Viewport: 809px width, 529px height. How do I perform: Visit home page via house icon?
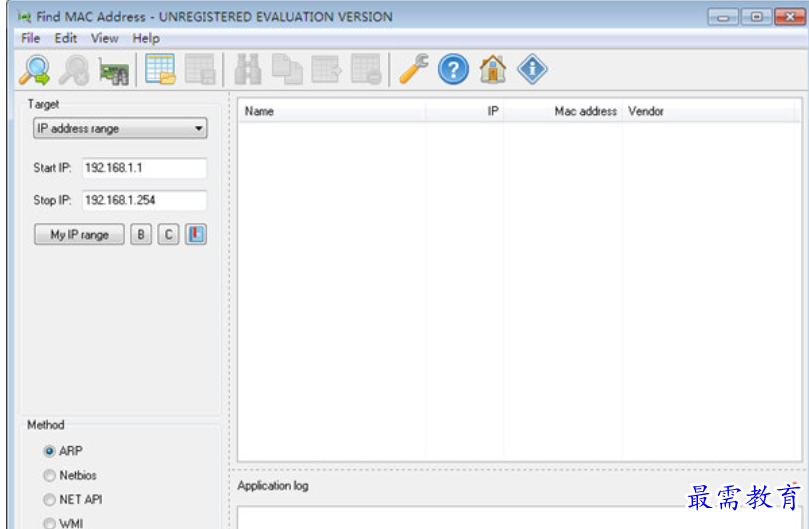tap(493, 69)
